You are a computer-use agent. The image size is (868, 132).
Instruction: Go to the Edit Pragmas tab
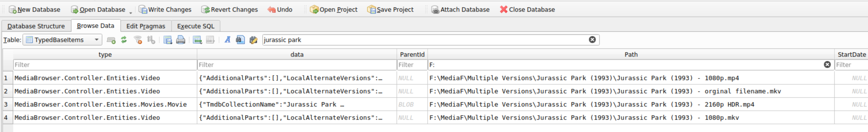pyautogui.click(x=146, y=26)
